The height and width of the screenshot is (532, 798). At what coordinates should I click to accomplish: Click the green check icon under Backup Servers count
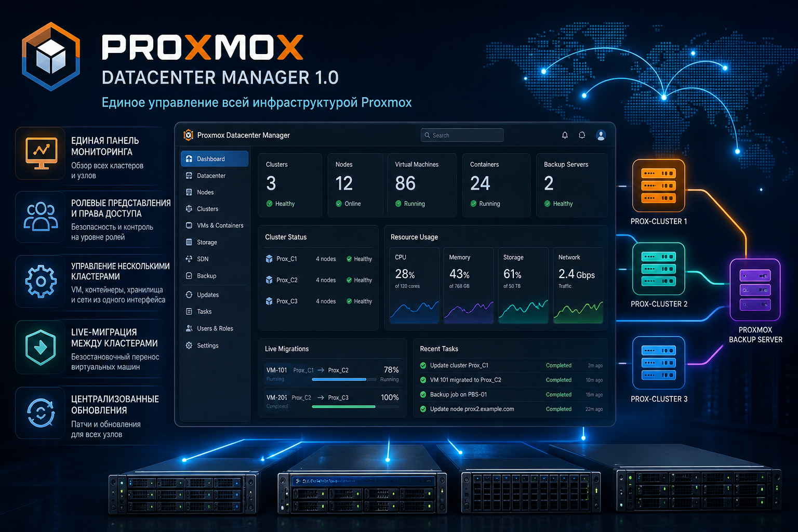click(547, 204)
